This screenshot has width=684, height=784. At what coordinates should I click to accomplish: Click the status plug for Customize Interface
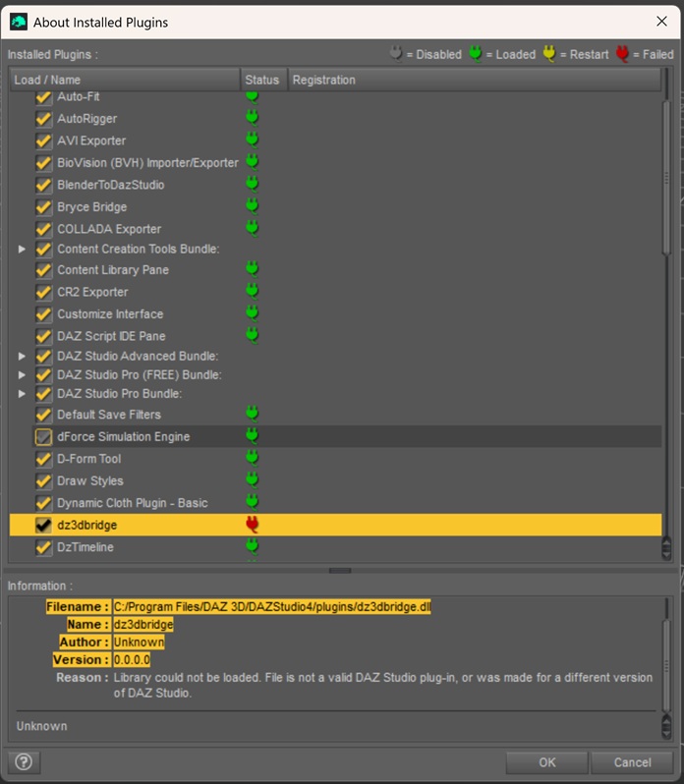point(252,313)
